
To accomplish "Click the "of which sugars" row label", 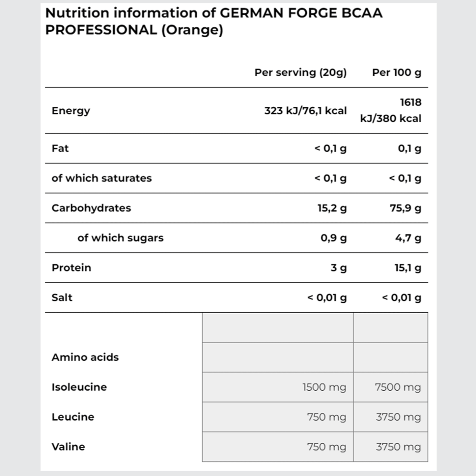I will (x=121, y=238).
